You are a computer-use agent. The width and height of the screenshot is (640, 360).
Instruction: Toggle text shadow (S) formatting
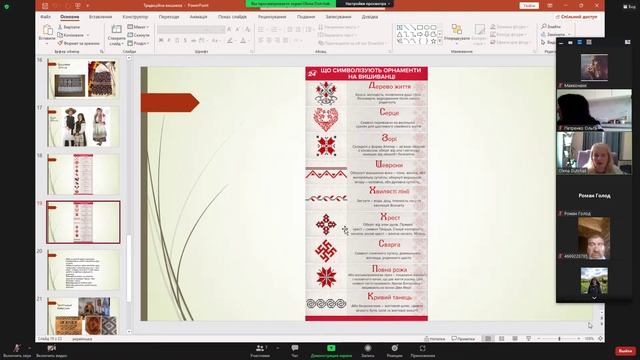185,40
